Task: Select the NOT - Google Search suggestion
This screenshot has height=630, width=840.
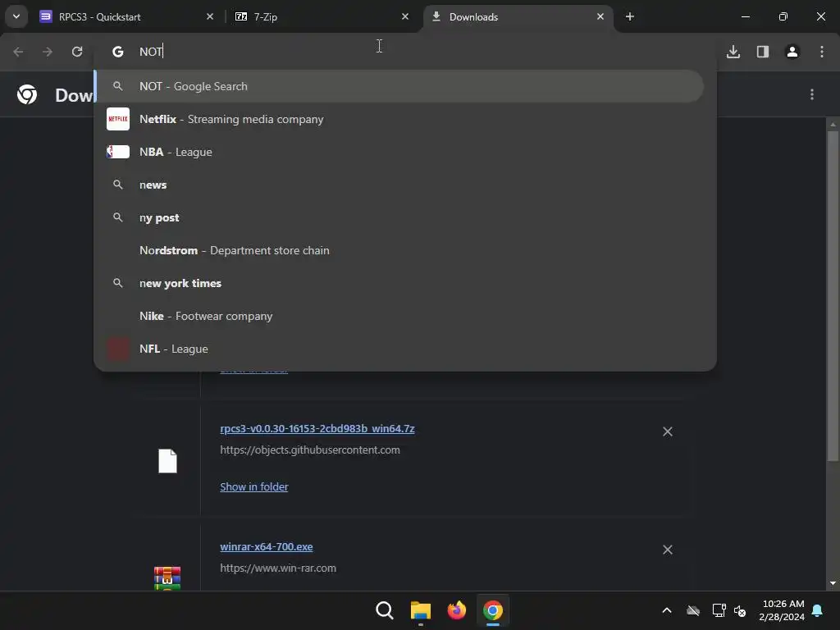Action: tap(399, 86)
